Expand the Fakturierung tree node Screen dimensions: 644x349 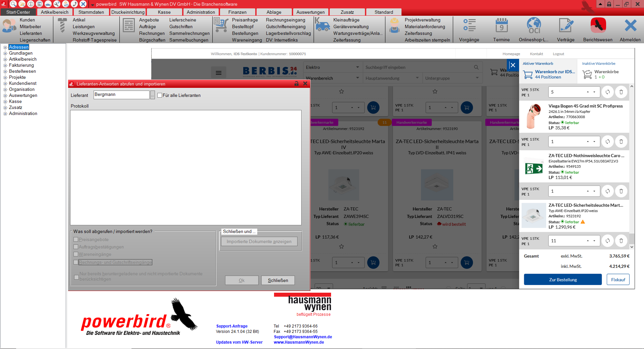5,65
